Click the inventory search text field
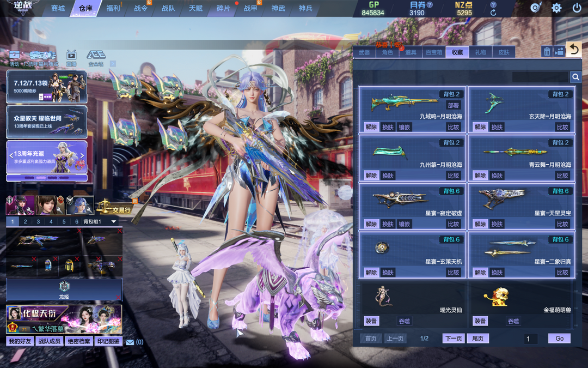Viewport: 588px width, 368px height. point(541,77)
